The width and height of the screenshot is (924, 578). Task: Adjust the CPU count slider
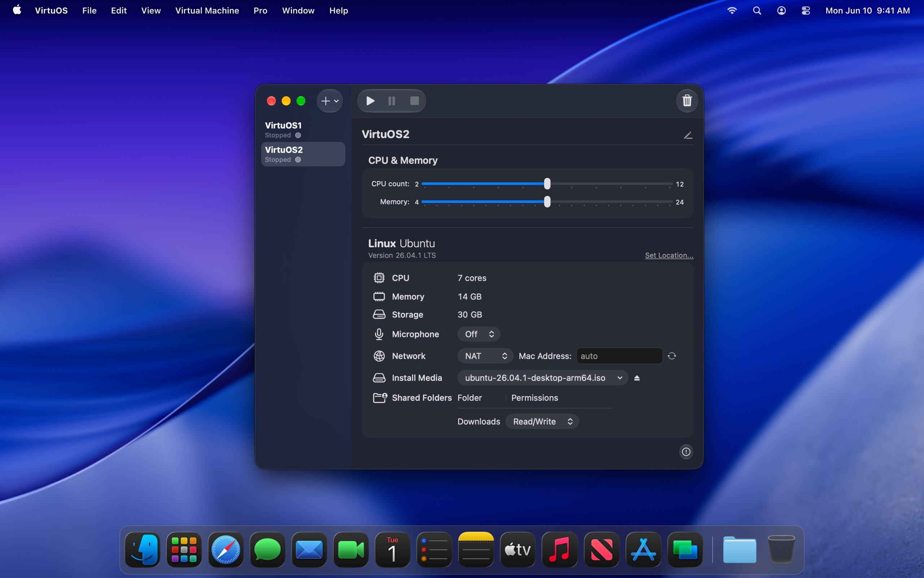click(547, 184)
